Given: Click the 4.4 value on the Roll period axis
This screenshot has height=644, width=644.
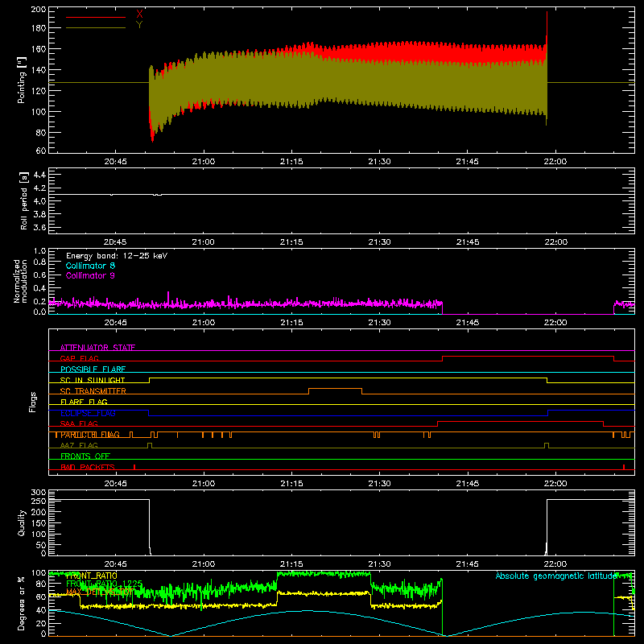Looking at the screenshot, I should pyautogui.click(x=39, y=175).
